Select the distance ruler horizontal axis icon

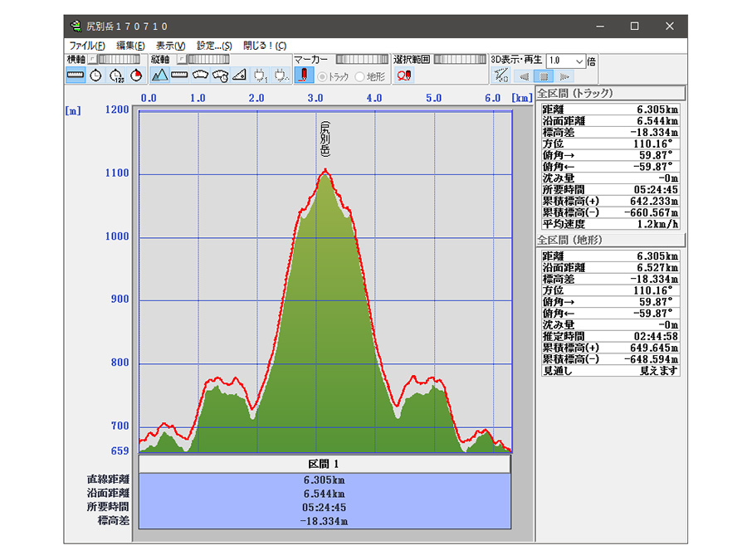point(76,75)
